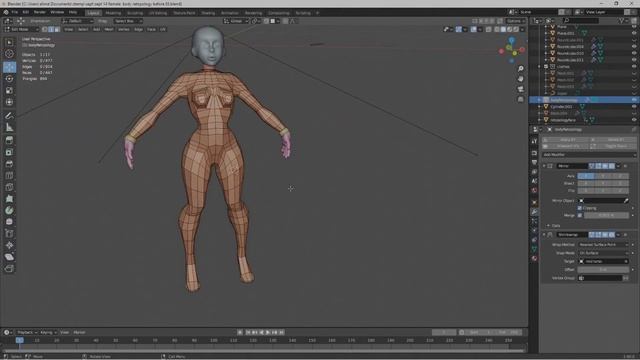
Task: Select the 3D Cursor tool
Action: (9, 53)
